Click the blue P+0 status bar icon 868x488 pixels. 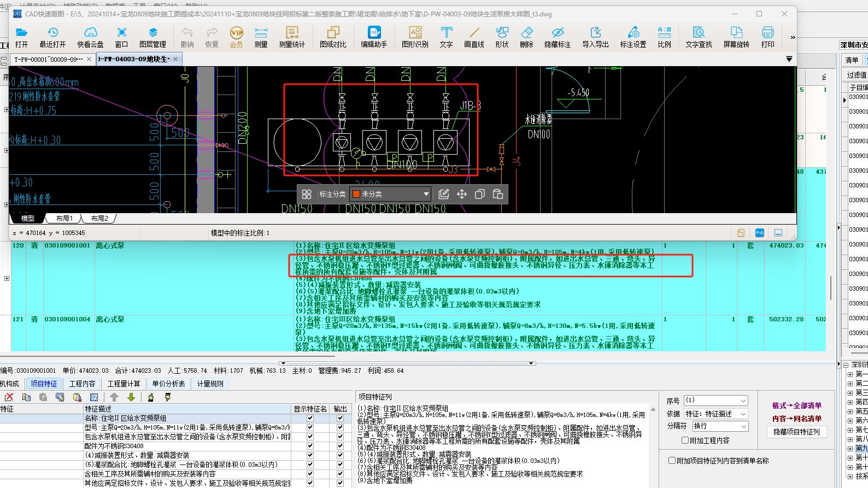pos(760,233)
